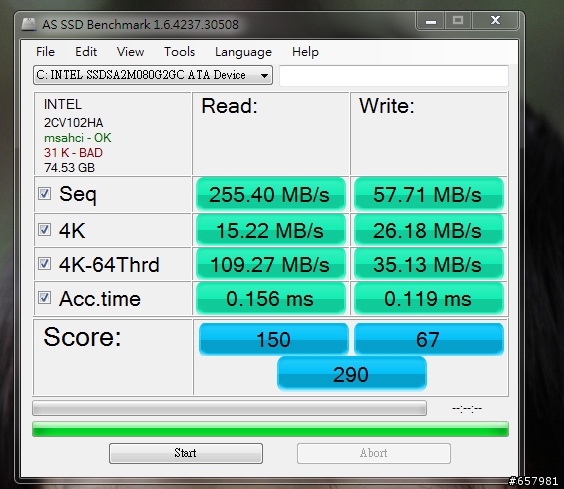Click the AS SSD Benchmark title icon

tap(29, 24)
